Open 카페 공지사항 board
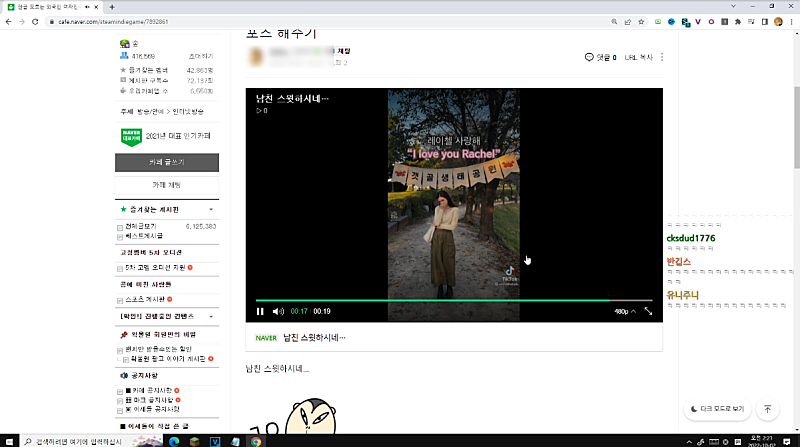The image size is (800, 447). pyautogui.click(x=148, y=390)
